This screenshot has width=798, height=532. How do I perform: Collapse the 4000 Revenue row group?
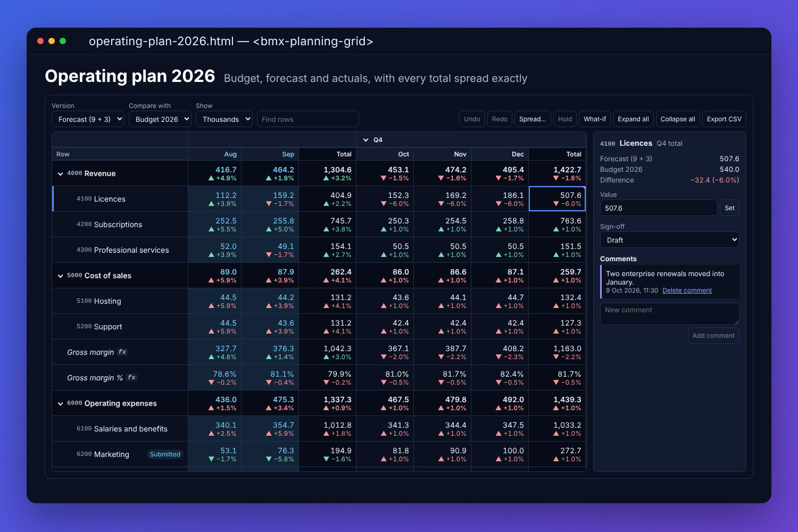60,174
